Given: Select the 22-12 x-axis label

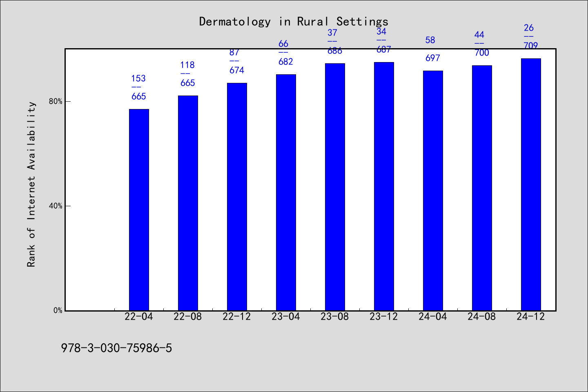Looking at the screenshot, I should (237, 317).
